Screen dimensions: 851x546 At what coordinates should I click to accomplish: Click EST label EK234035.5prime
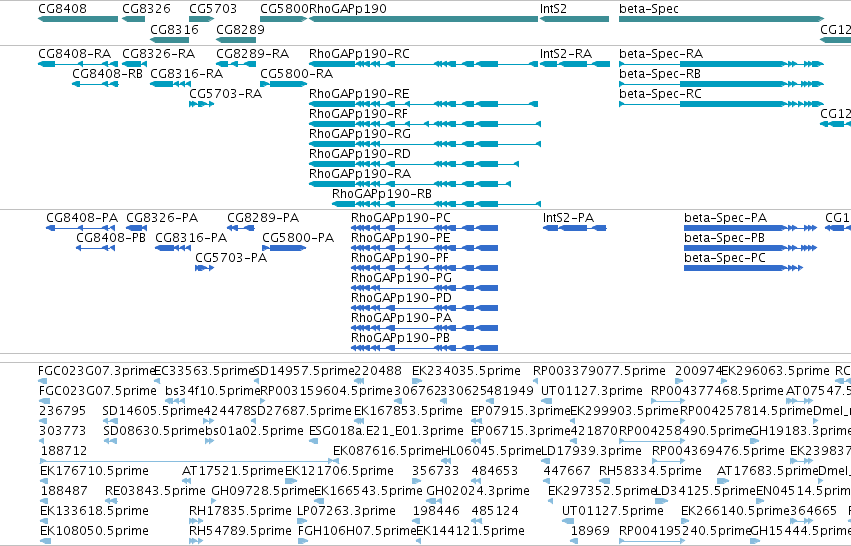point(466,371)
